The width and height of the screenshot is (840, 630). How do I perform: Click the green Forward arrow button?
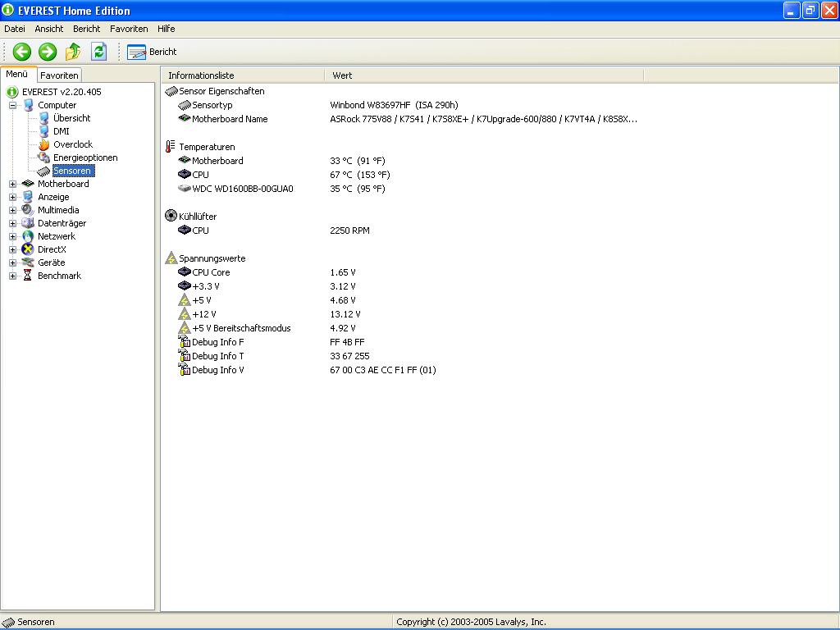pyautogui.click(x=48, y=52)
